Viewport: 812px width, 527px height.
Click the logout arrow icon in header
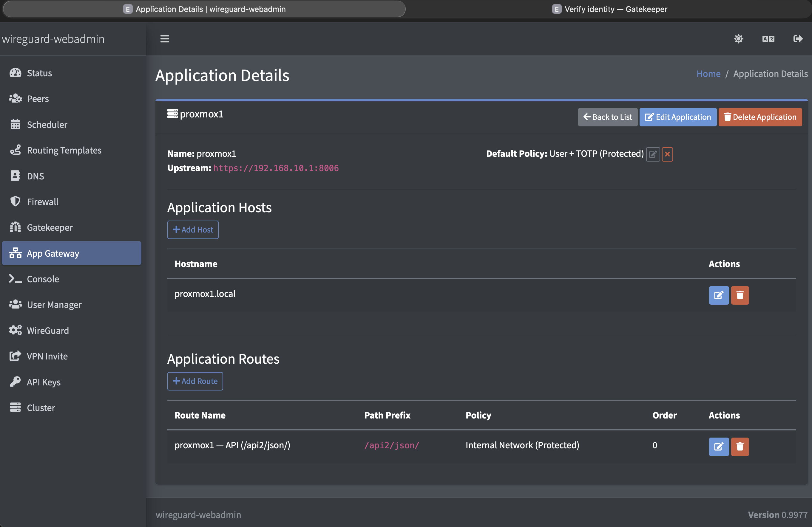pyautogui.click(x=798, y=38)
